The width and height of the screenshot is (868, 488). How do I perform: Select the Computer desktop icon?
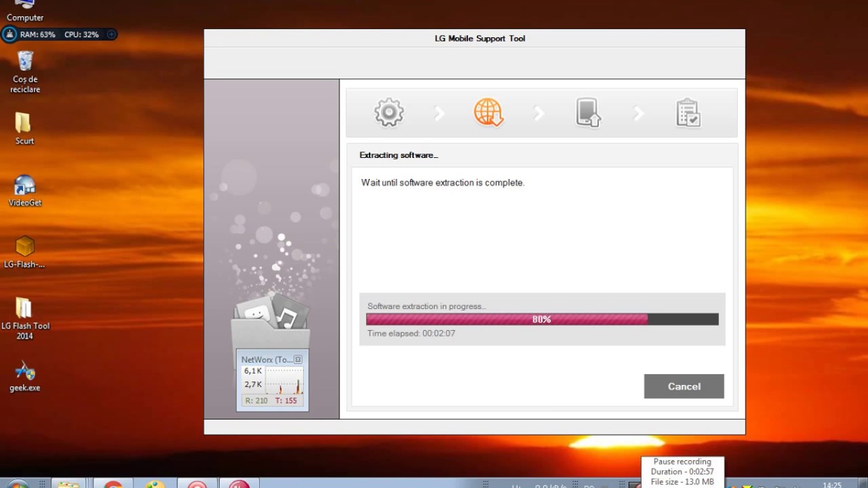tap(25, 11)
